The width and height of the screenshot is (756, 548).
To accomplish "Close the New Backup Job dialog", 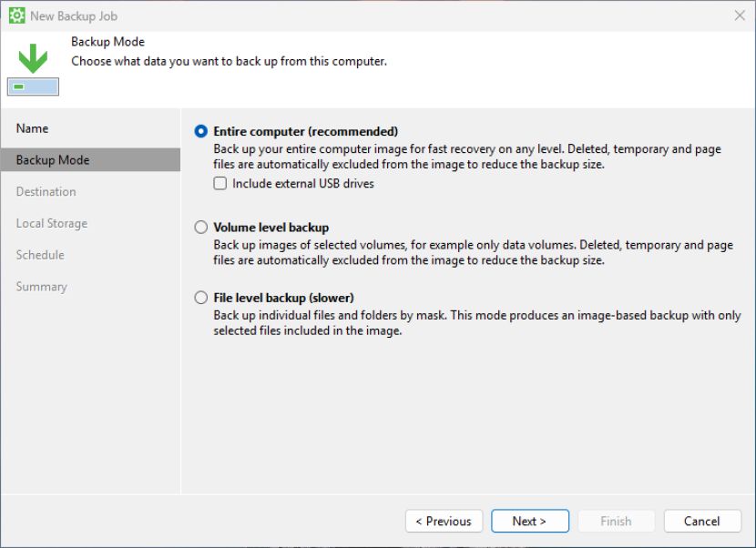I will 740,15.
